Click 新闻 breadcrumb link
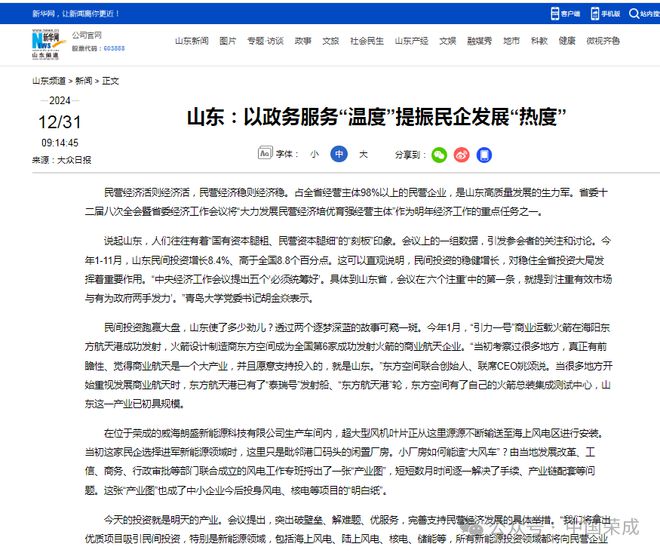660x553 pixels. [83, 81]
